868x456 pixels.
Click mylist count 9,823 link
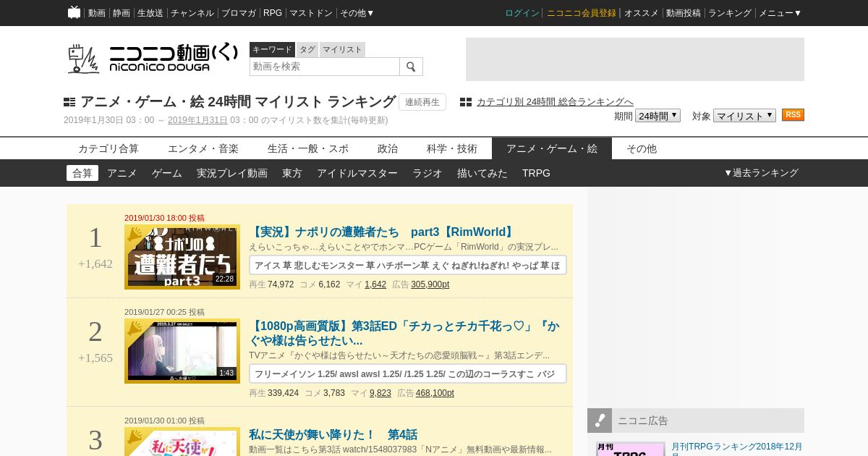380,393
